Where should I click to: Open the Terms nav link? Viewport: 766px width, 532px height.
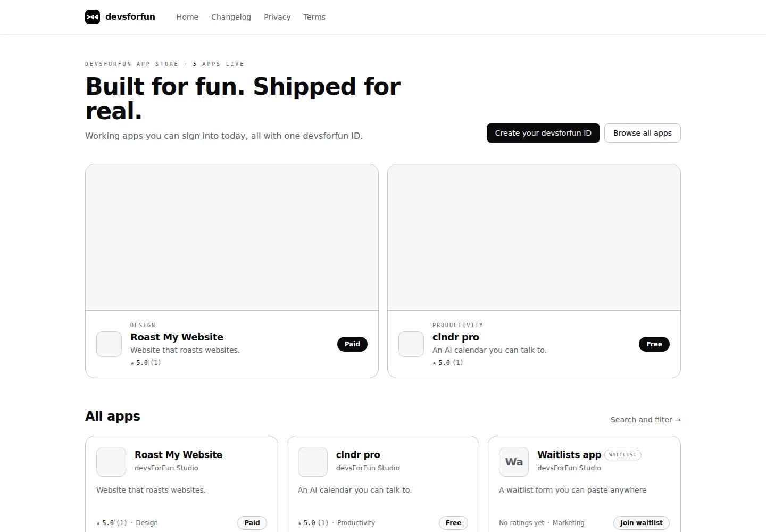tap(314, 17)
